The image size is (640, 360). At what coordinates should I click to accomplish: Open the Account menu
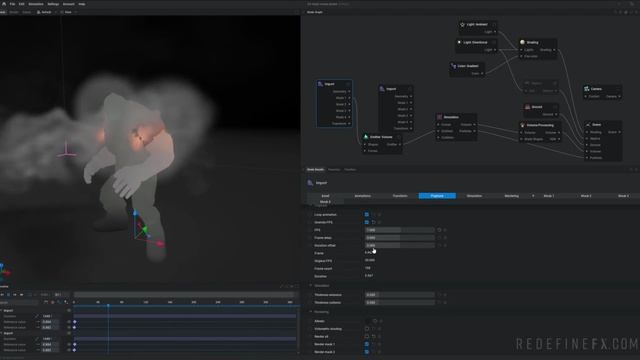69,4
